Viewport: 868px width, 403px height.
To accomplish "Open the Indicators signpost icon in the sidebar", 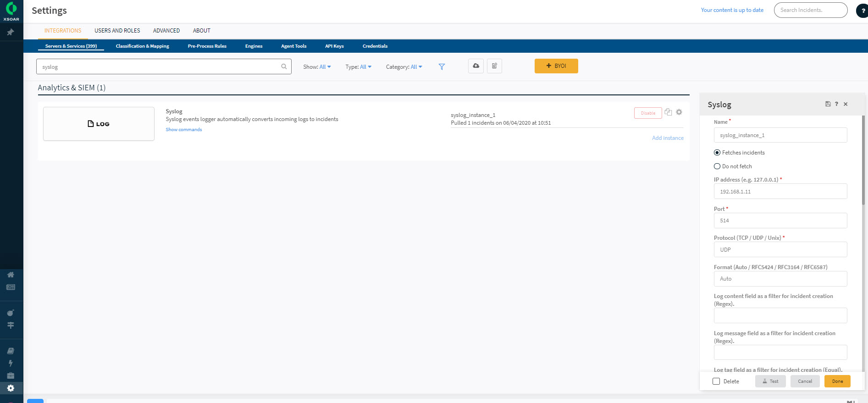I will click(11, 325).
